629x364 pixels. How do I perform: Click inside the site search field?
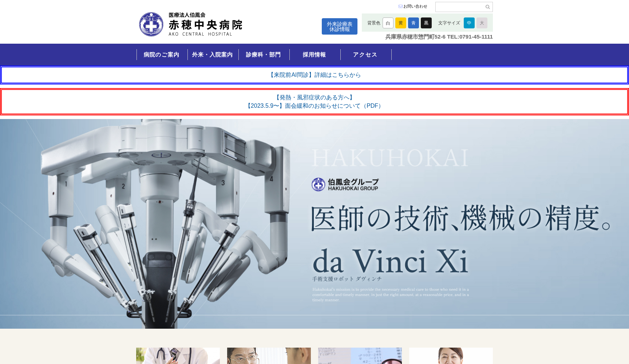coord(460,7)
